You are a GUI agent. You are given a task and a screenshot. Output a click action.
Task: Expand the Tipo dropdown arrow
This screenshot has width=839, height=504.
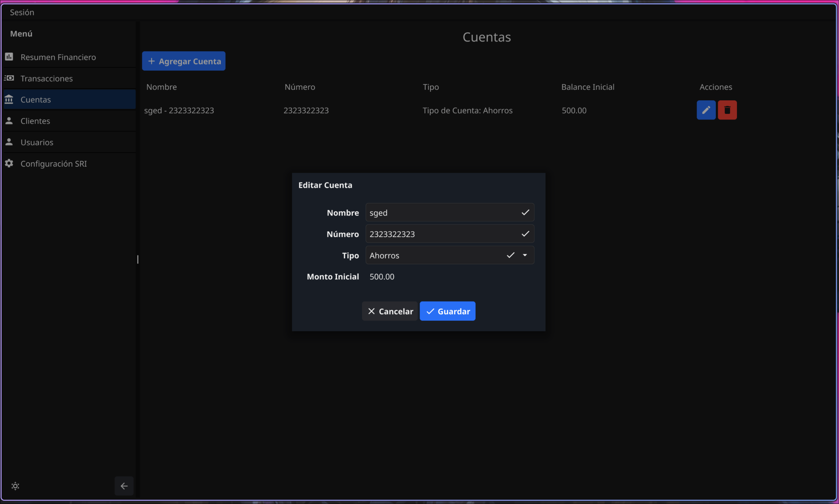pos(525,255)
